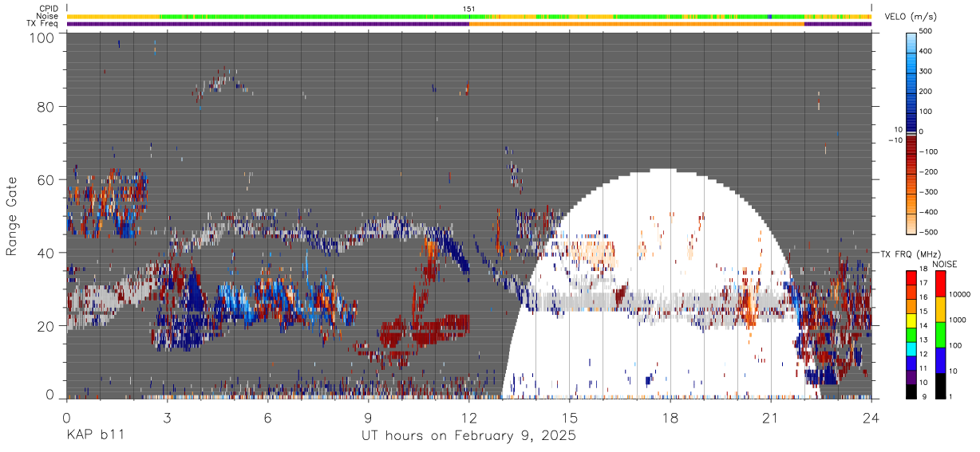Click TX FRQ legend label 17
This screenshot has width=980, height=452.
[x=924, y=283]
